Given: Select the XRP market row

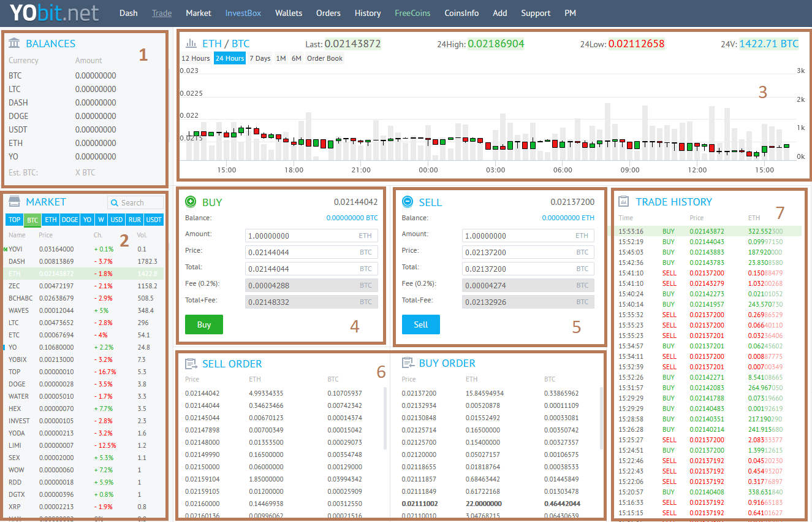Looking at the screenshot, I should [x=85, y=507].
